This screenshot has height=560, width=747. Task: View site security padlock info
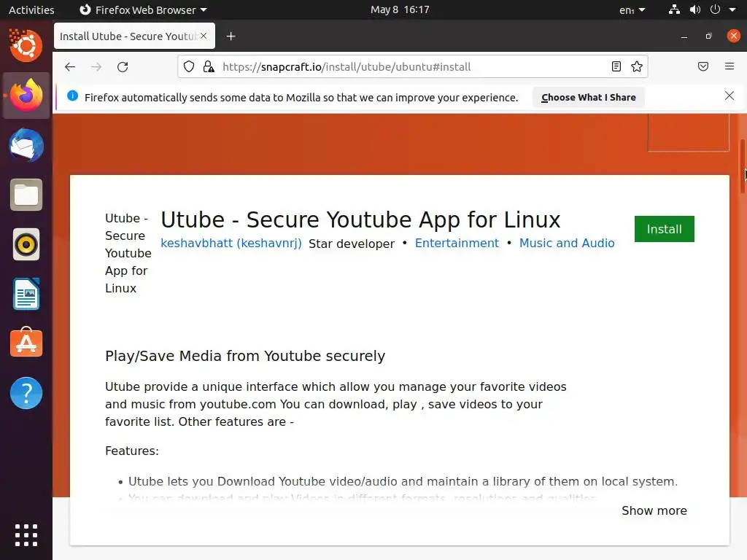208,66
